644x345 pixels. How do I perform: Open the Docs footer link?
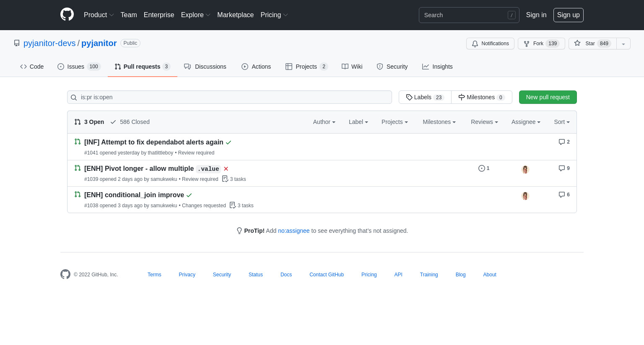pyautogui.click(x=286, y=275)
